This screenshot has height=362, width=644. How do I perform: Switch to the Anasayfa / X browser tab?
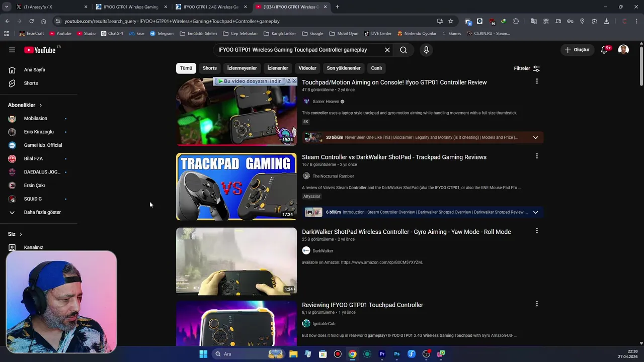(x=50, y=7)
